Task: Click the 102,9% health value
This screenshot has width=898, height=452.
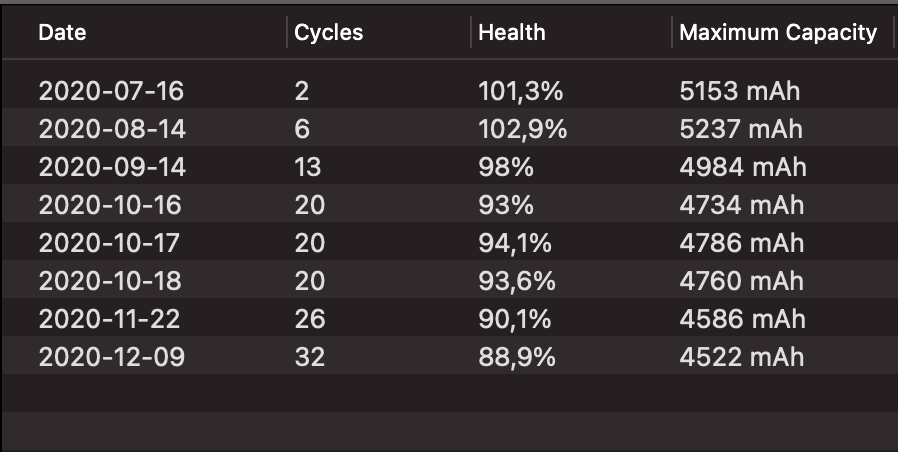Action: (x=522, y=129)
